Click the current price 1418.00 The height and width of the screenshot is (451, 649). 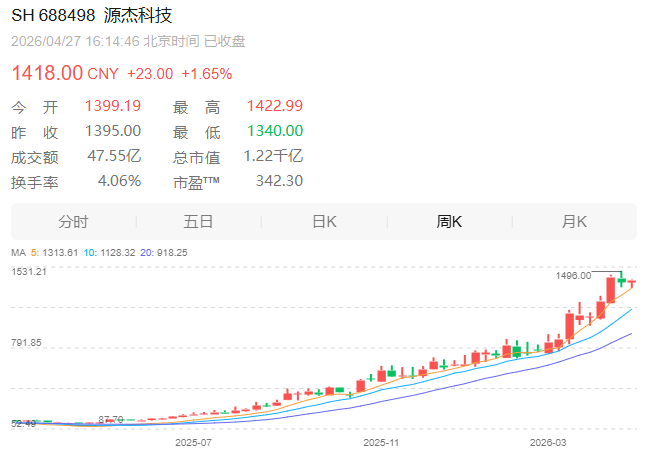[x=47, y=73]
